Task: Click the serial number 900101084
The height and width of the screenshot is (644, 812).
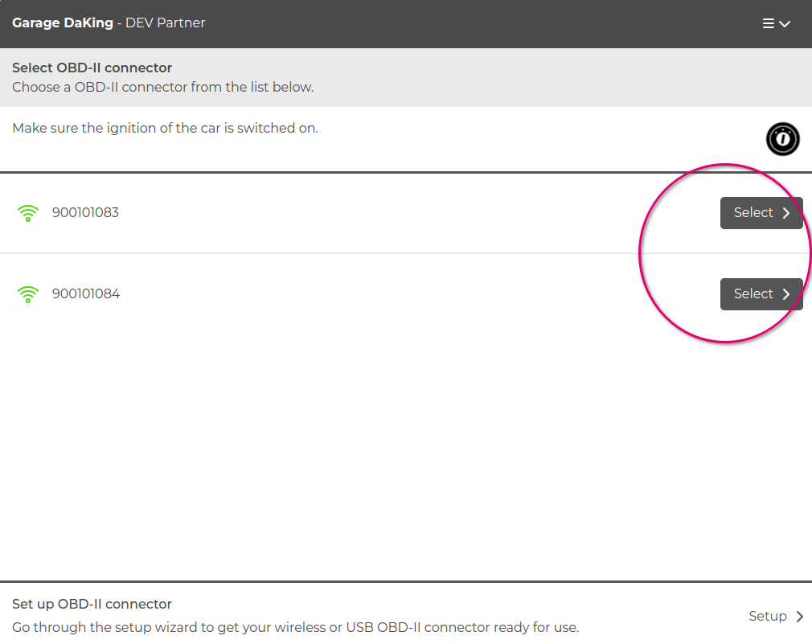Action: 86,294
